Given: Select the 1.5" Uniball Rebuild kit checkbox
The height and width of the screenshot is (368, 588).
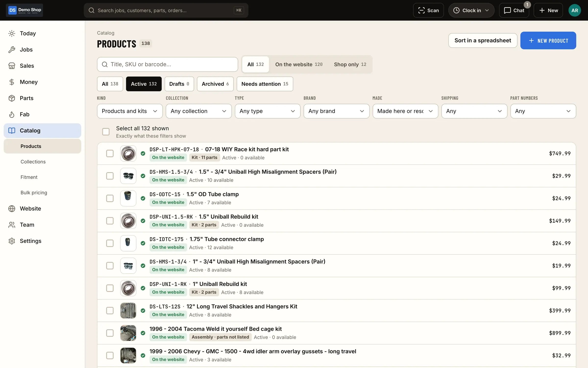Looking at the screenshot, I should pyautogui.click(x=110, y=221).
